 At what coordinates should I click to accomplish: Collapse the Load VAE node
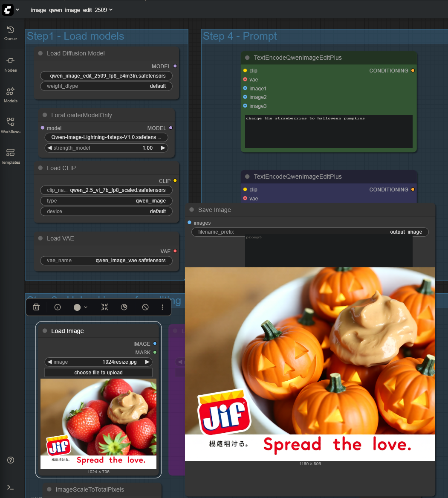coord(40,238)
